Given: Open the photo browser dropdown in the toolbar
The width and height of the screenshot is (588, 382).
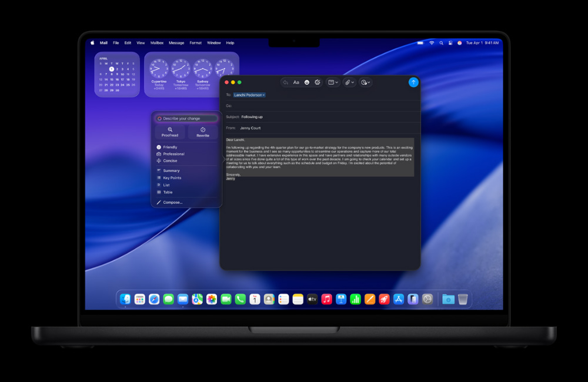Looking at the screenshot, I should (x=333, y=82).
